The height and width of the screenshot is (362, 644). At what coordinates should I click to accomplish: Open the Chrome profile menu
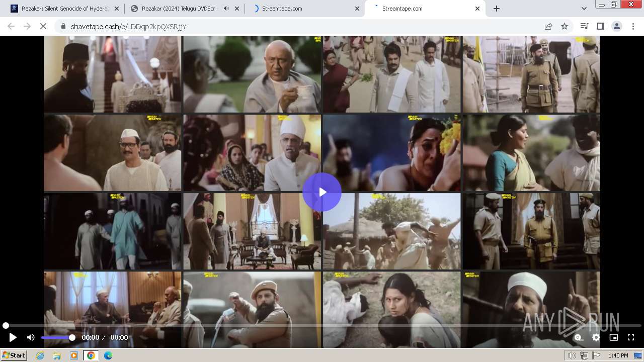[616, 26]
